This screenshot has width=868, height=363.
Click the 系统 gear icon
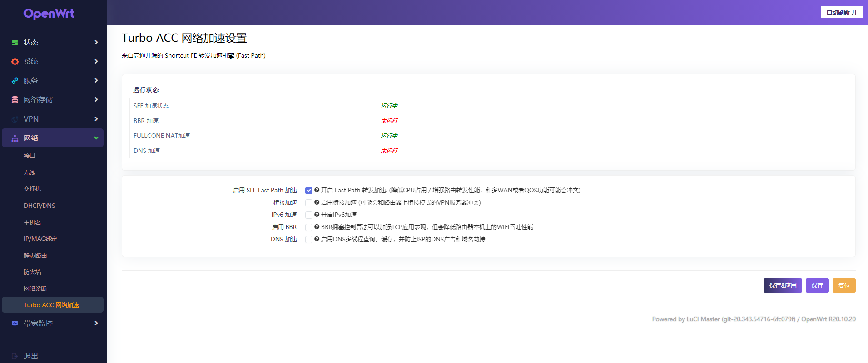(15, 61)
